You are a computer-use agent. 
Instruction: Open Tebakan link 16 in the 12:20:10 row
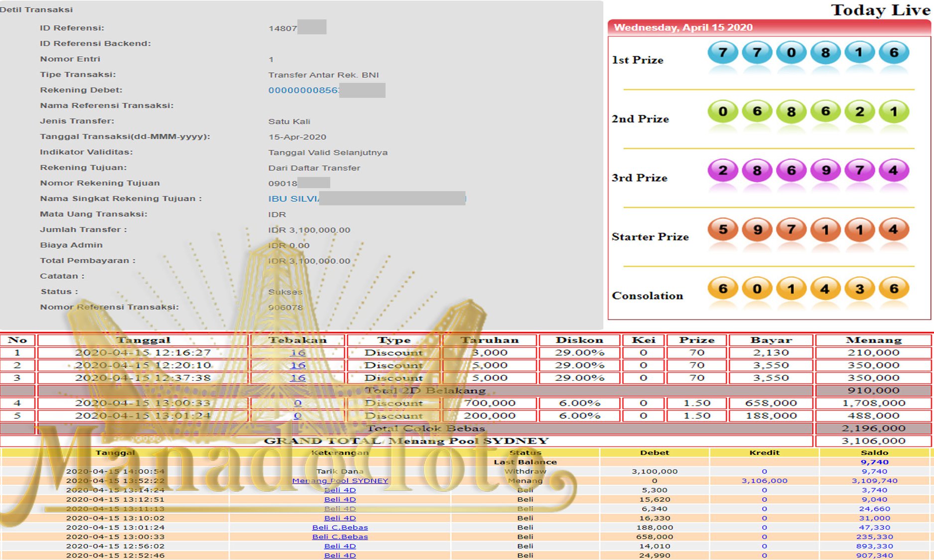pyautogui.click(x=297, y=365)
